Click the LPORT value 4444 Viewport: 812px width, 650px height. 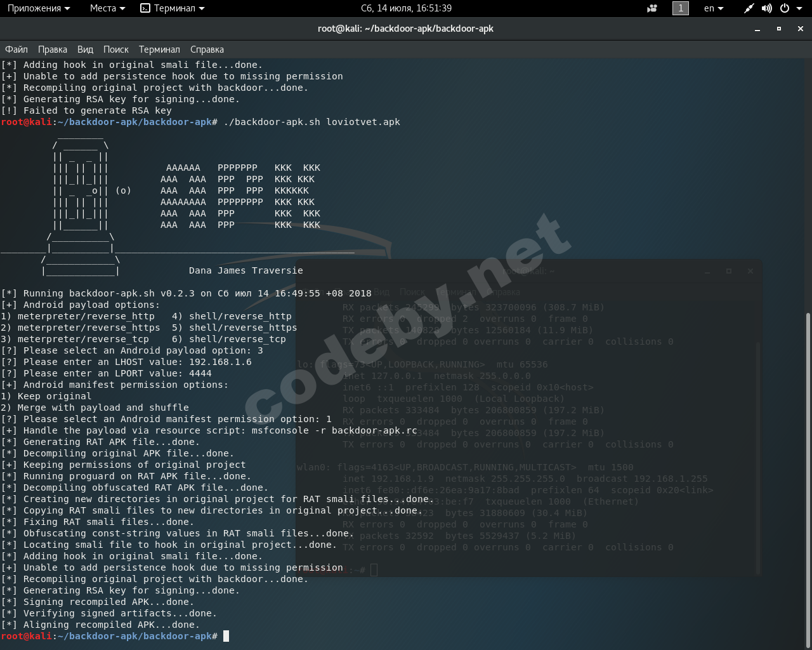[x=200, y=373]
